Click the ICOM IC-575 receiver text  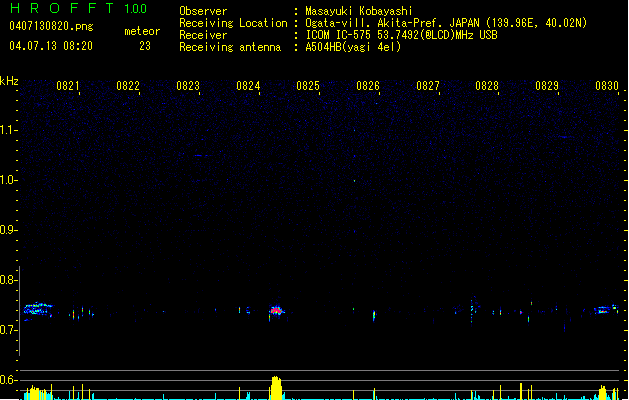pos(401,35)
